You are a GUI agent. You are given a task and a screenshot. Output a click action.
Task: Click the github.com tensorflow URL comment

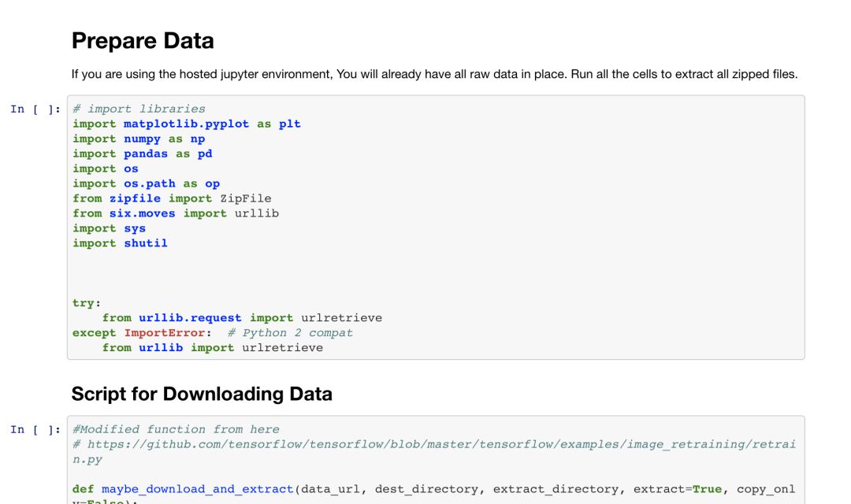click(433, 444)
